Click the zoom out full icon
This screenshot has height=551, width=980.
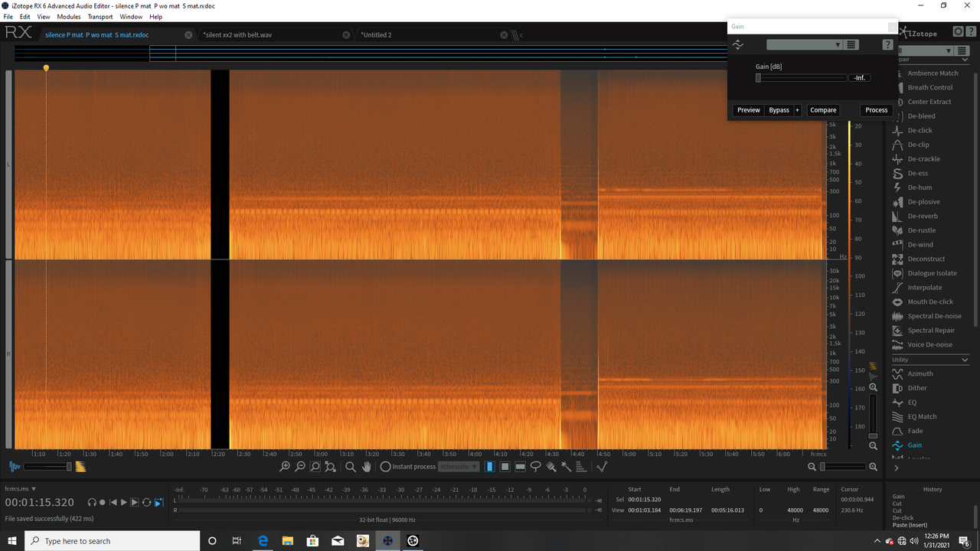click(331, 467)
